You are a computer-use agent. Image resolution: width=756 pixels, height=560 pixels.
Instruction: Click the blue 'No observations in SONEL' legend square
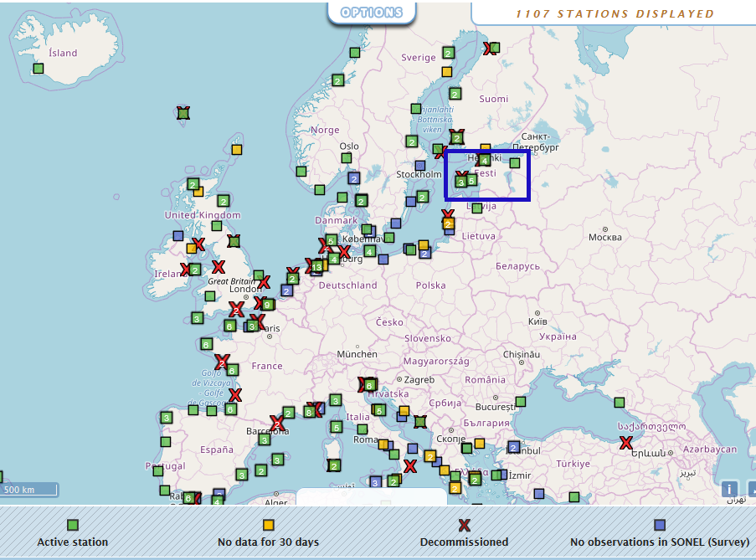(660, 525)
